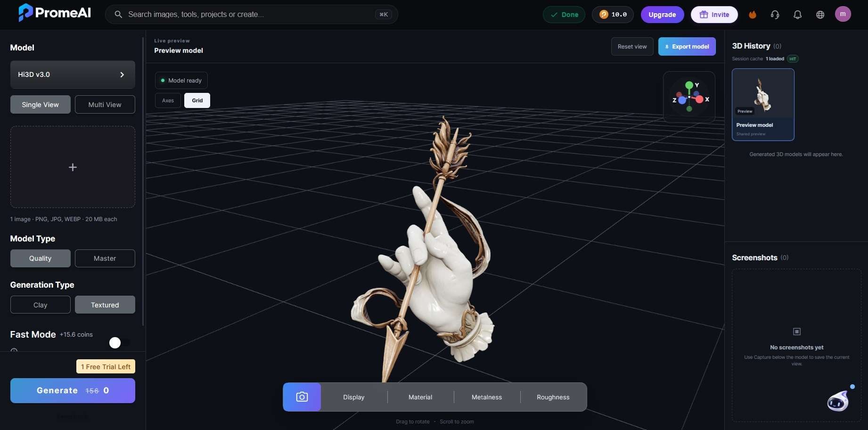
Task: Toggle the Grid display
Action: click(x=197, y=100)
